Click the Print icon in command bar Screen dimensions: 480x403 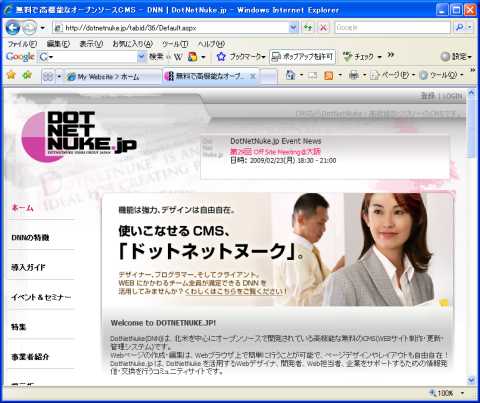[354, 76]
